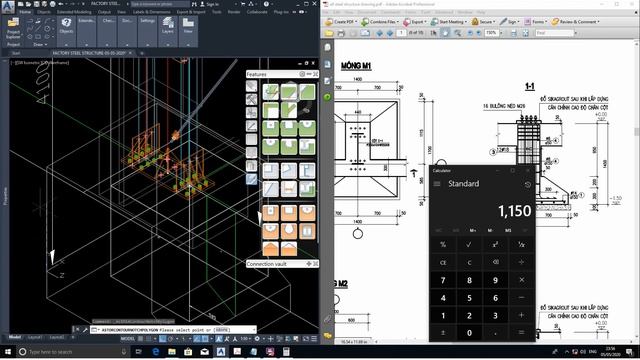Switch to the Output ribbon tab
This screenshot has height=360, width=640.
[104, 12]
